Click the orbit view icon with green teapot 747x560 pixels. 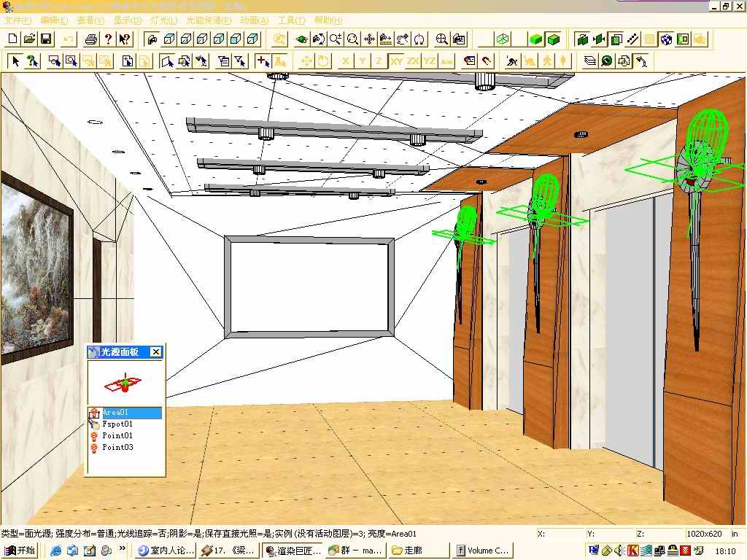coord(301,39)
